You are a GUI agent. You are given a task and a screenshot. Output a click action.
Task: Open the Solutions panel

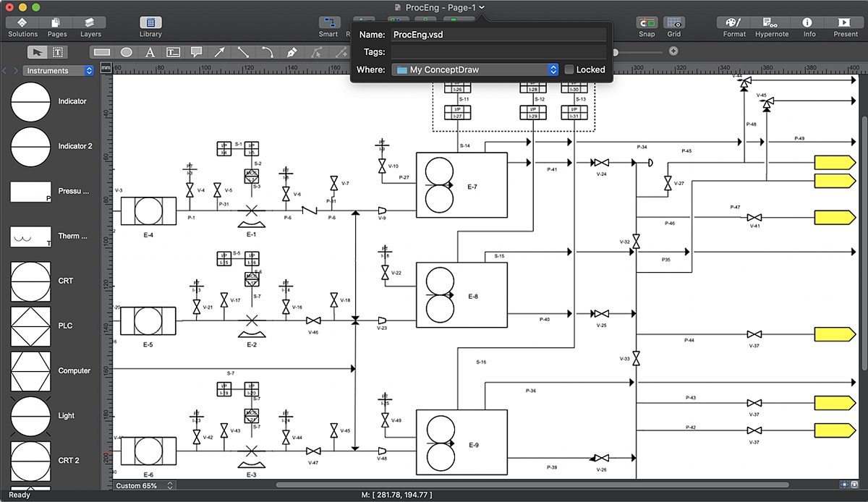[x=22, y=24]
